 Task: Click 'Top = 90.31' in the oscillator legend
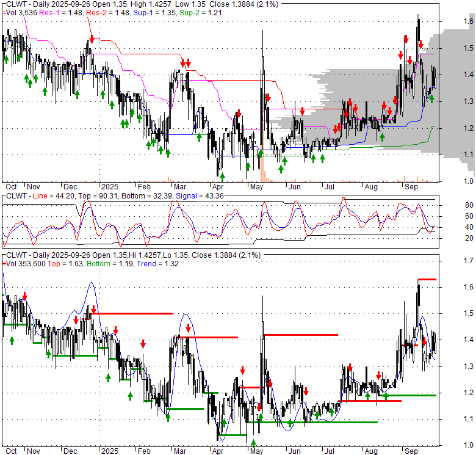coord(98,196)
